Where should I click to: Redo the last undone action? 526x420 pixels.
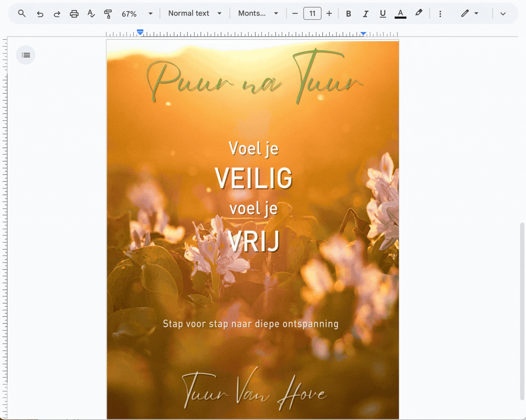point(57,14)
